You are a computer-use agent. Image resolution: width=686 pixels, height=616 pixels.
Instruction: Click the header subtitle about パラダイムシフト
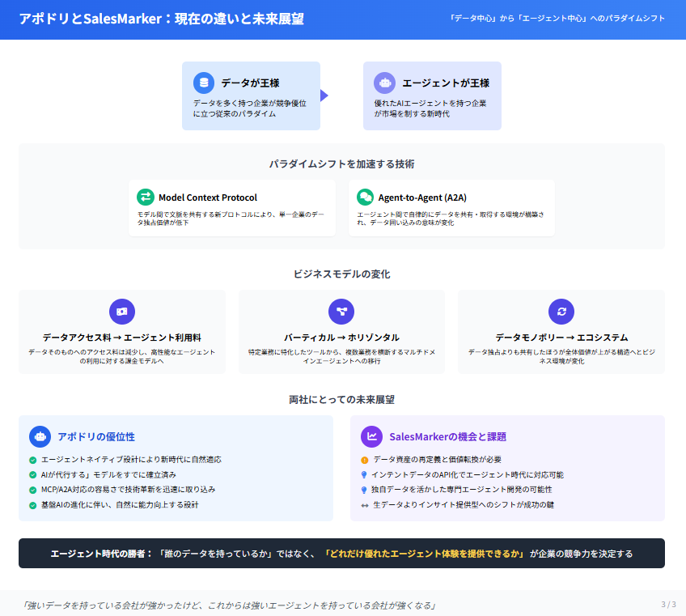coord(557,19)
